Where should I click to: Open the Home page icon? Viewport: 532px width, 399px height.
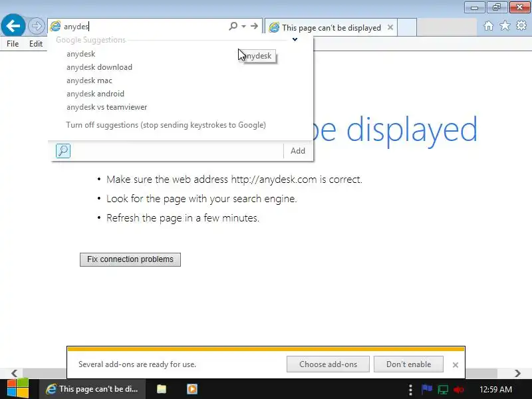coord(489,26)
